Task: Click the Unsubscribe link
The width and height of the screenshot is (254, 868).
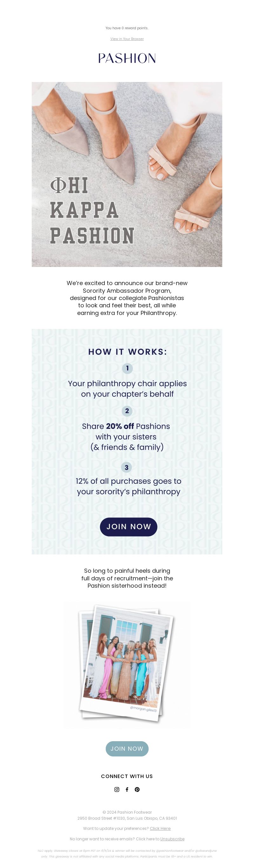Action: (x=172, y=839)
